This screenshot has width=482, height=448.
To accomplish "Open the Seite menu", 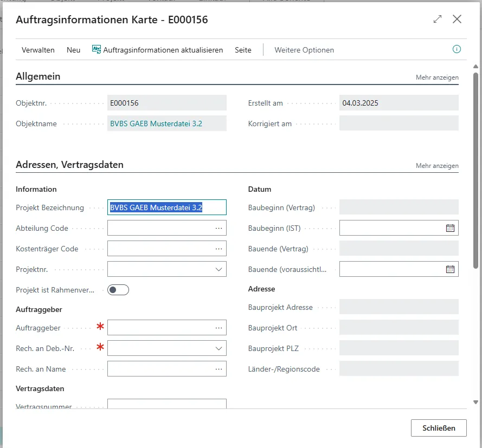I will click(x=243, y=49).
